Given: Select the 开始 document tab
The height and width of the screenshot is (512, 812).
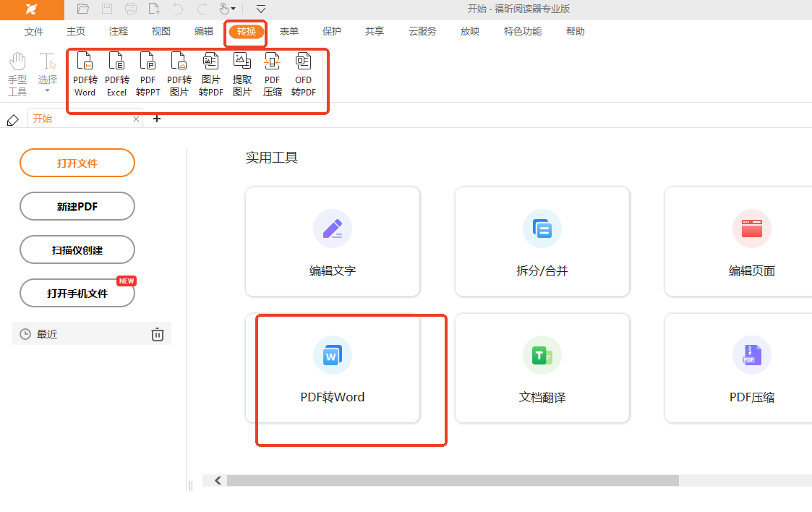Looking at the screenshot, I should click(x=85, y=119).
